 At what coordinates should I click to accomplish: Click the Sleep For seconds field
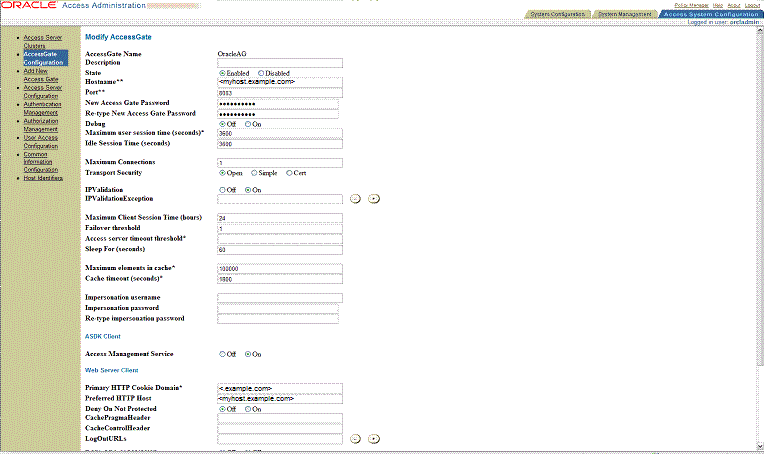coord(280,250)
